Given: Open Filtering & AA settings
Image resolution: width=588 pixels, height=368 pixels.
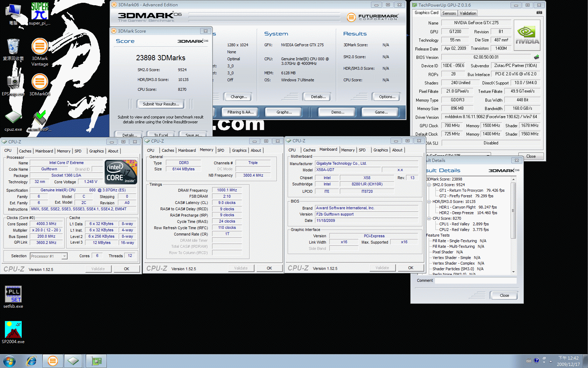Looking at the screenshot, I should point(240,112).
